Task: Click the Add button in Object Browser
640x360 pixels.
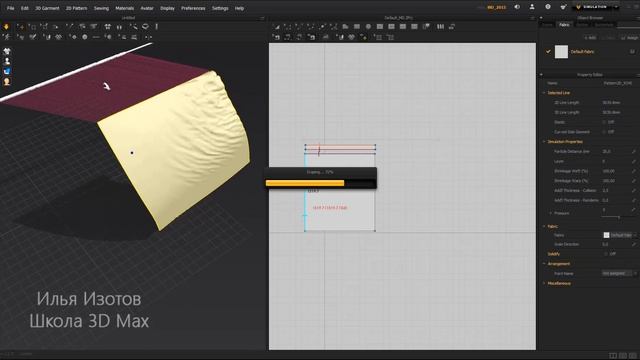Action: pyautogui.click(x=590, y=38)
